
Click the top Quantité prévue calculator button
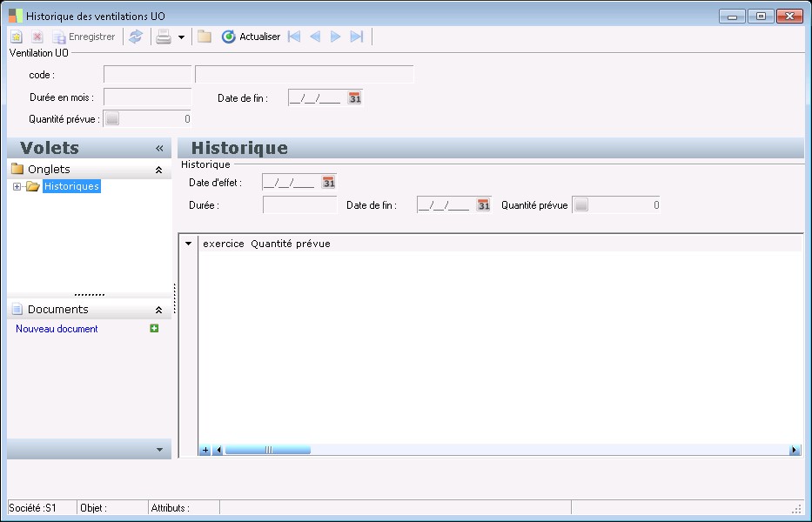pos(112,118)
